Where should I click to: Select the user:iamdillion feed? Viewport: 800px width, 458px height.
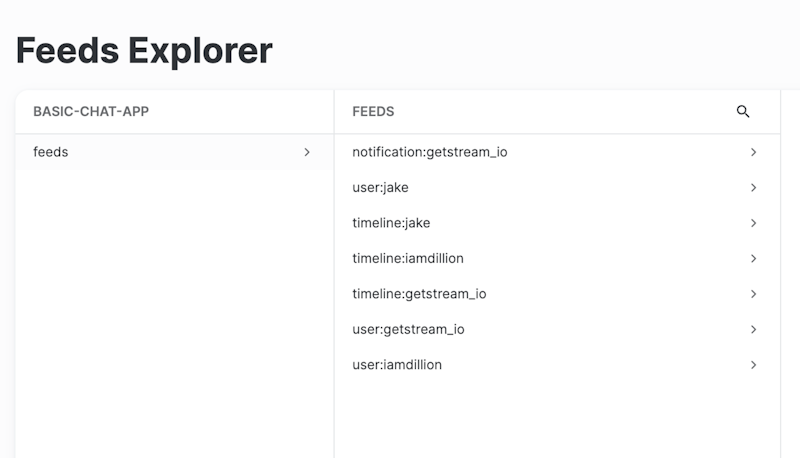coord(397,365)
